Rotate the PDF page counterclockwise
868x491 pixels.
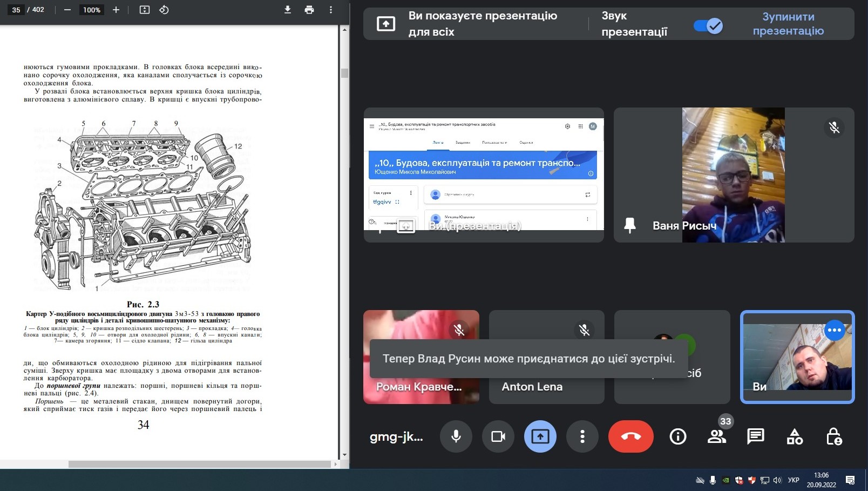164,10
